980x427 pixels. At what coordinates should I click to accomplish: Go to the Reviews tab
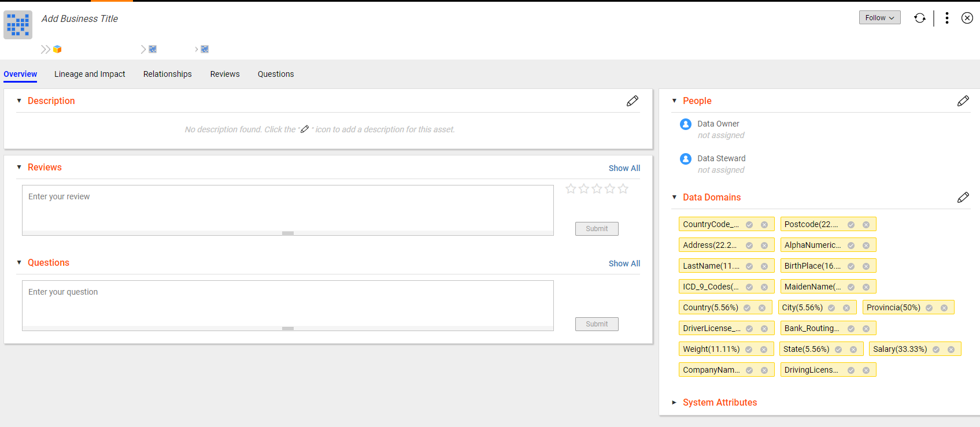[x=225, y=74]
